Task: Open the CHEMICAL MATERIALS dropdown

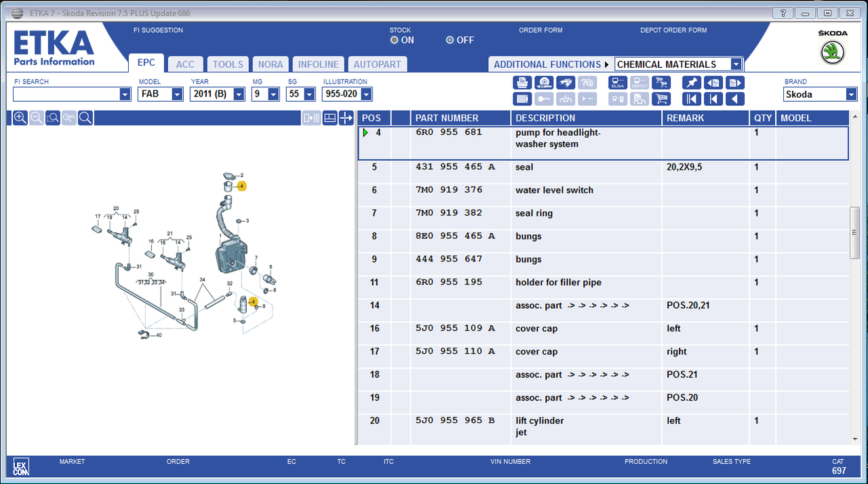Action: point(736,64)
